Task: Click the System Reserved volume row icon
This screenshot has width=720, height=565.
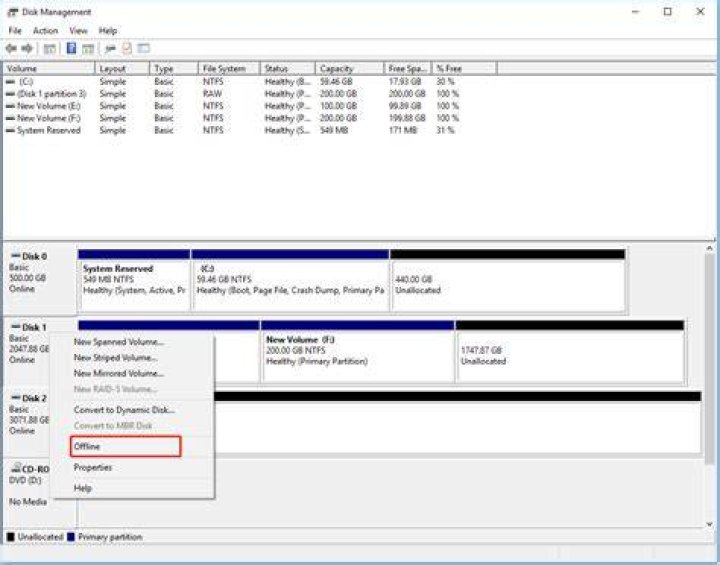Action: pos(10,130)
